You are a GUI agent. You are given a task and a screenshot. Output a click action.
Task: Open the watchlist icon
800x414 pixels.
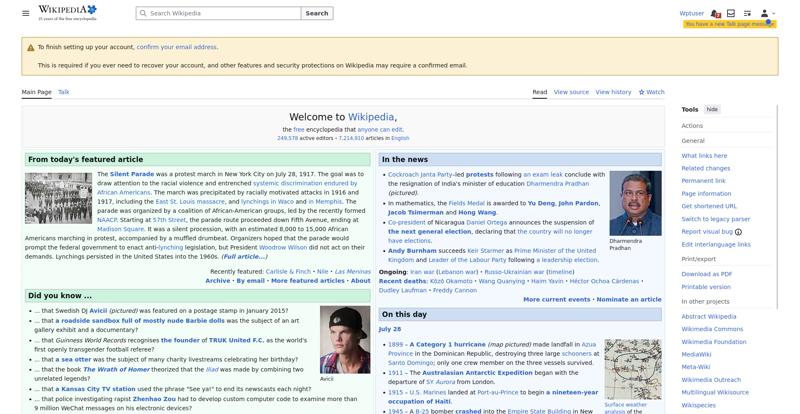(747, 13)
